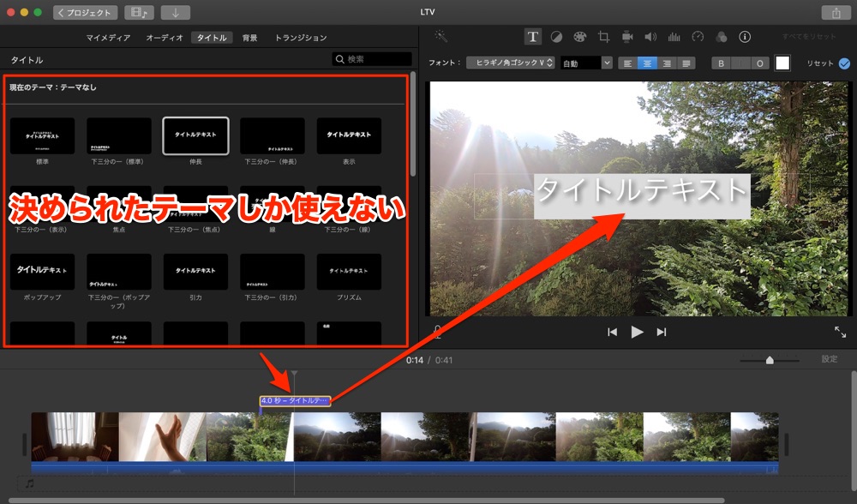Open the speed gauge settings
Image resolution: width=857 pixels, height=504 pixels.
pos(698,37)
